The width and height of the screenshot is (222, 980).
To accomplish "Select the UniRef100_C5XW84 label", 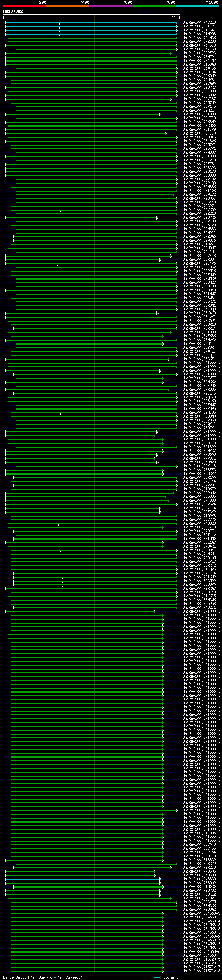I will (x=199, y=259).
